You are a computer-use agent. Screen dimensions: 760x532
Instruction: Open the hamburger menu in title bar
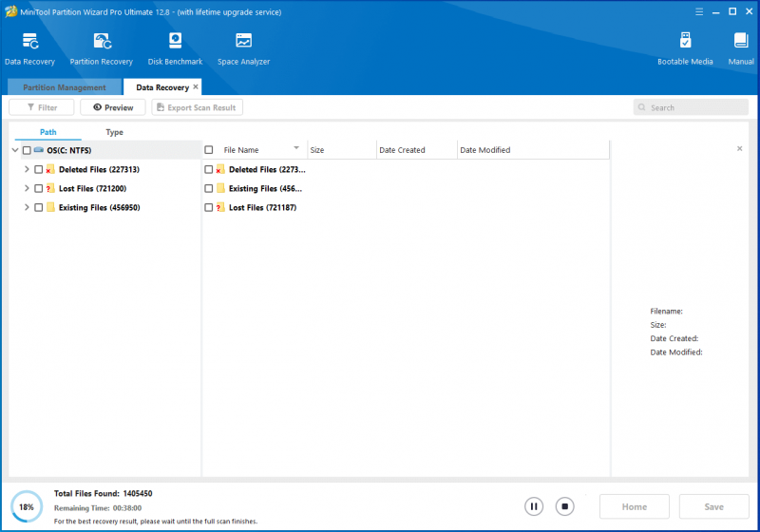click(x=699, y=11)
